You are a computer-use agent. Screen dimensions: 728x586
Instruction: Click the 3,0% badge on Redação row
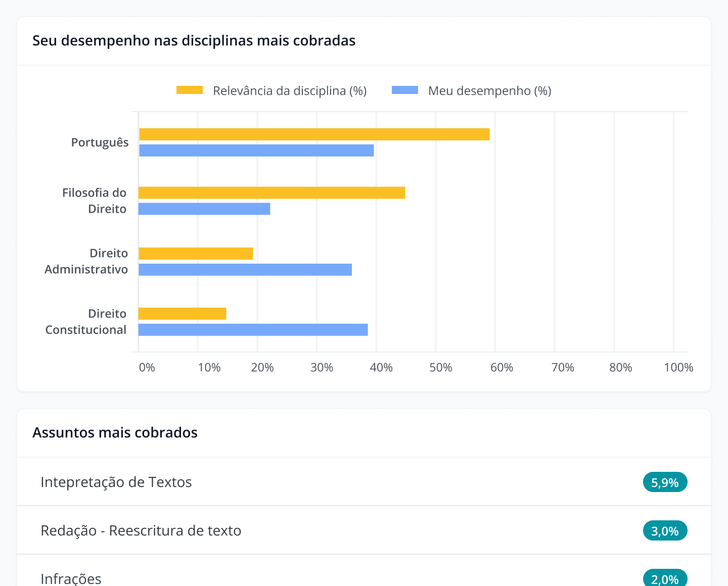click(x=665, y=530)
